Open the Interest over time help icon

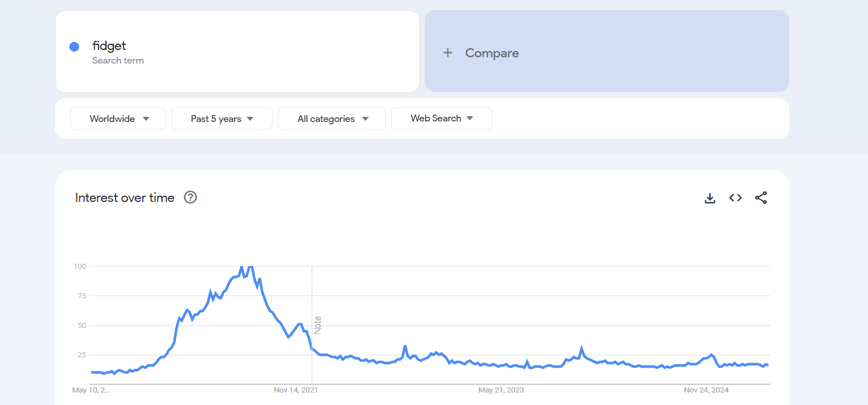click(x=190, y=197)
